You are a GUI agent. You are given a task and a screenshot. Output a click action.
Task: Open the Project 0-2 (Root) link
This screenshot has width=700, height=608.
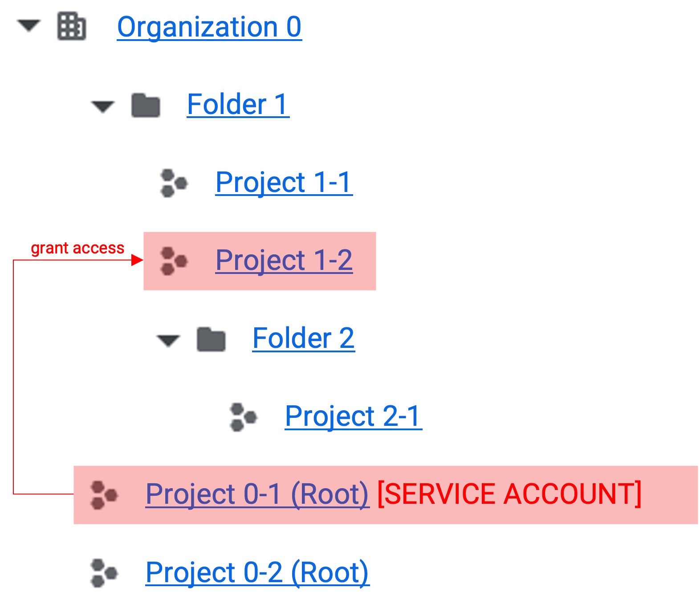[257, 573]
